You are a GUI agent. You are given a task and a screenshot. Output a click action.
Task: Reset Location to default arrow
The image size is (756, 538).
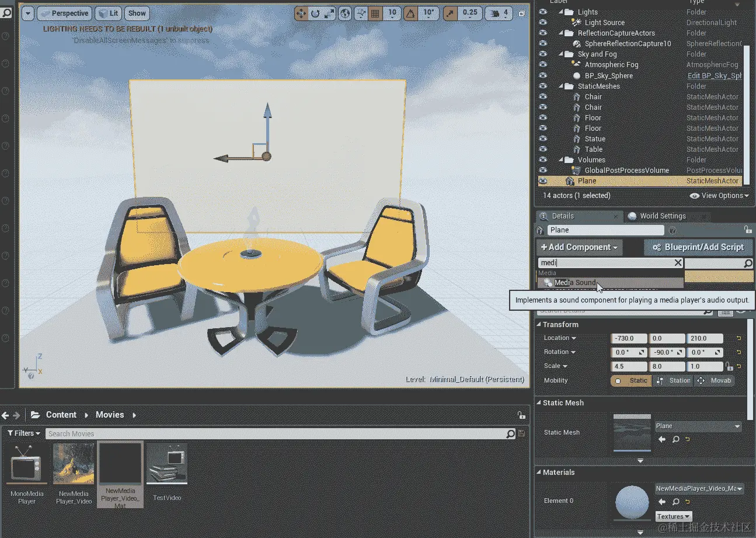click(738, 338)
